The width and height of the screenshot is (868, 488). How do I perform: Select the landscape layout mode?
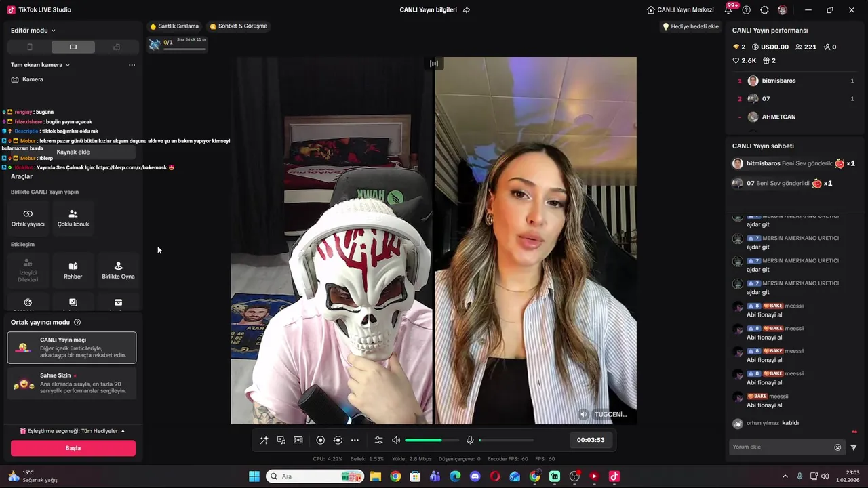tap(73, 47)
